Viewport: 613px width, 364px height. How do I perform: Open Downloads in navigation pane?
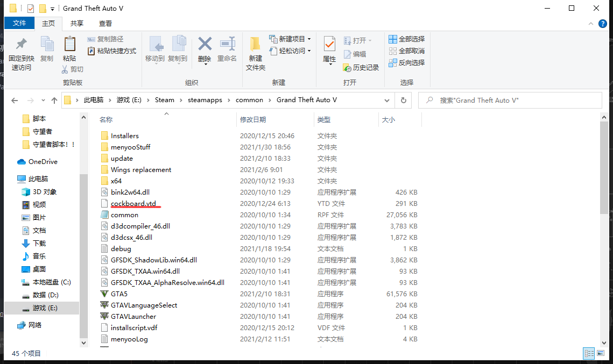[34, 244]
